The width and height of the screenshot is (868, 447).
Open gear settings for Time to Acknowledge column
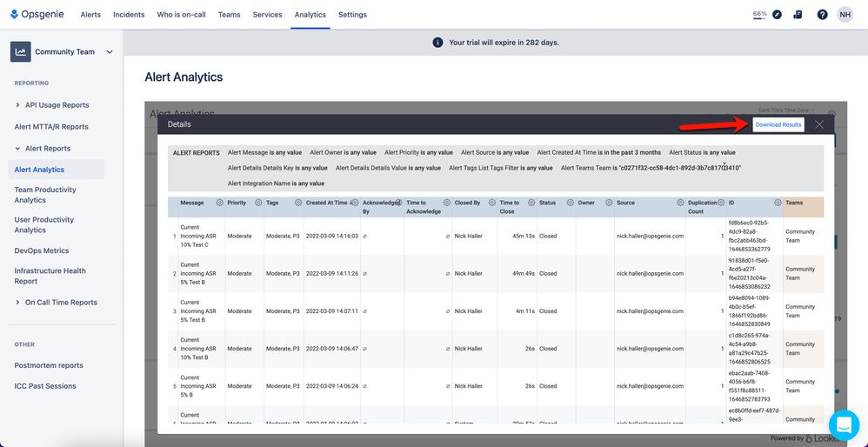tap(446, 203)
